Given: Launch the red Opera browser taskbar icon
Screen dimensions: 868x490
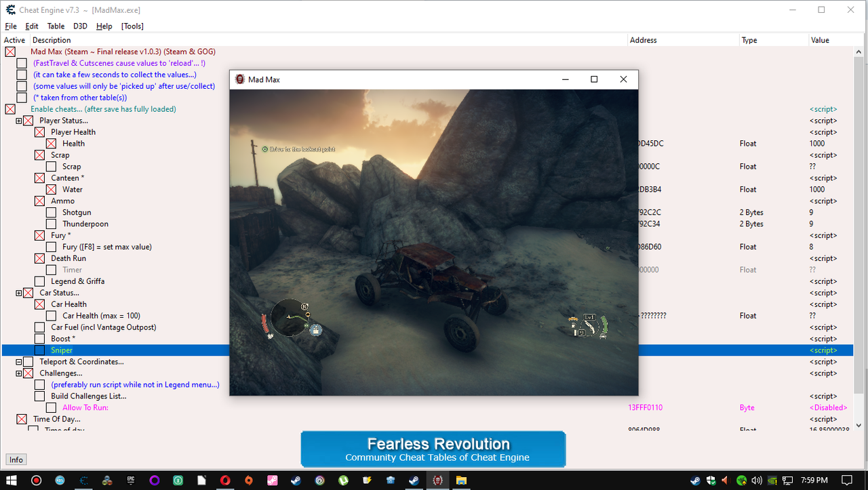Looking at the screenshot, I should point(225,481).
